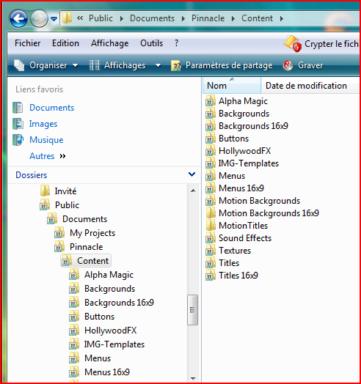Click the IMG-Templates tree folder icon
The width and height of the screenshot is (361, 384).
[x=74, y=344]
